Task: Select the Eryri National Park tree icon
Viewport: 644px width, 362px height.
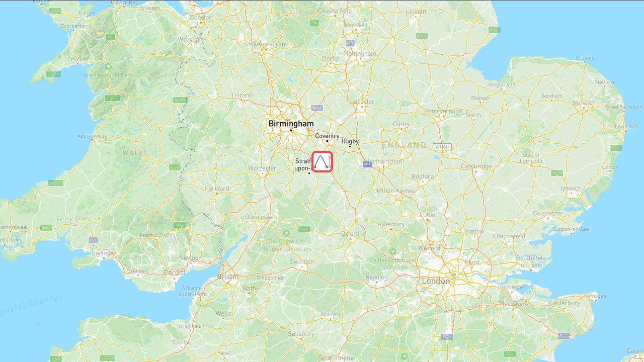Action: click(108, 67)
